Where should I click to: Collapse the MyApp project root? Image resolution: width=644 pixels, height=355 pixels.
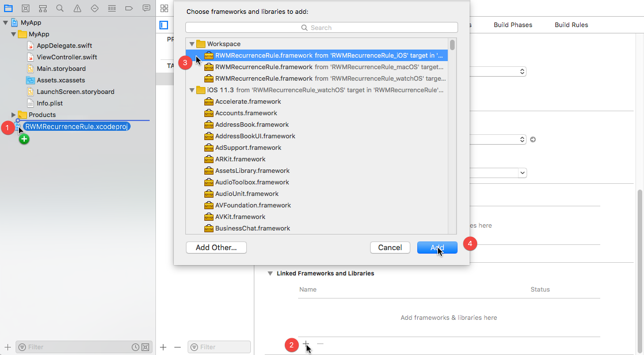(x=5, y=22)
